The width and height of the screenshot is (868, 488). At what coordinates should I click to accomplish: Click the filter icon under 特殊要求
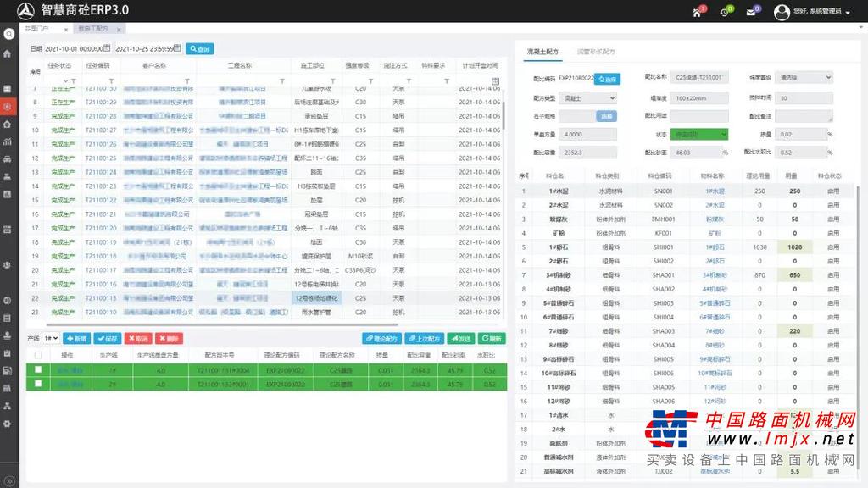click(446, 81)
